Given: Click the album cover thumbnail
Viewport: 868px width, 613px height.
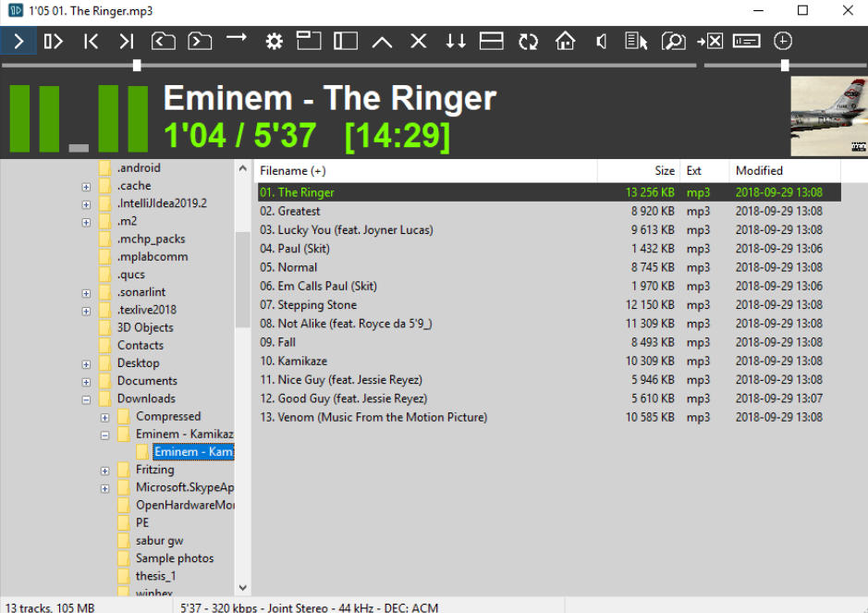Looking at the screenshot, I should click(x=828, y=116).
